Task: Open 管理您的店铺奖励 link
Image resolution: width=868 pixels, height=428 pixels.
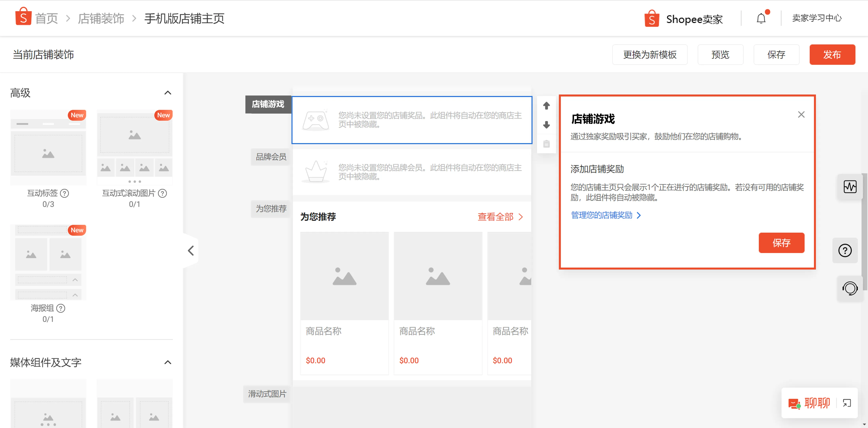Action: 602,215
